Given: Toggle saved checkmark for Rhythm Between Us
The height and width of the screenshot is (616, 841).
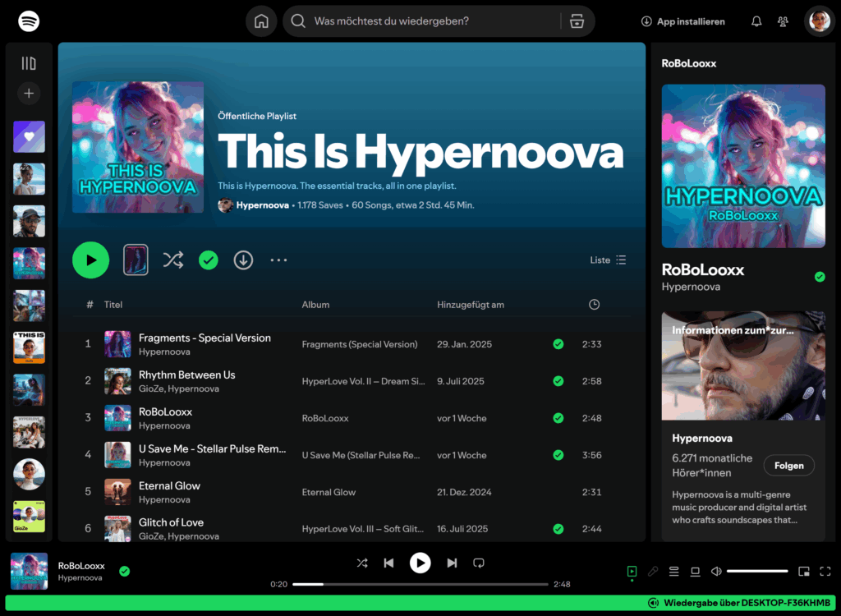Looking at the screenshot, I should [558, 381].
